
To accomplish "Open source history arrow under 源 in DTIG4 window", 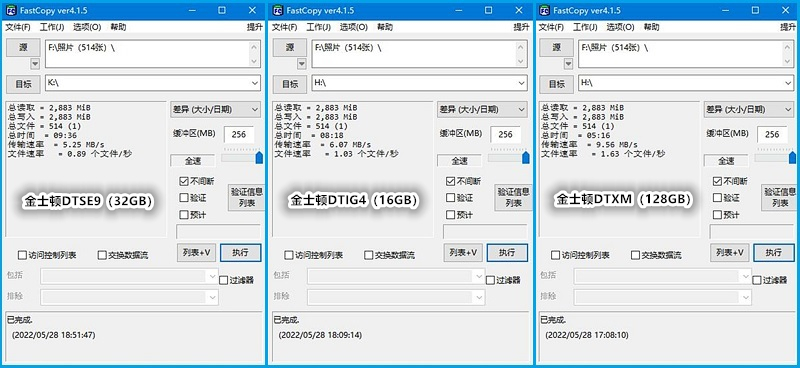I will 302,64.
